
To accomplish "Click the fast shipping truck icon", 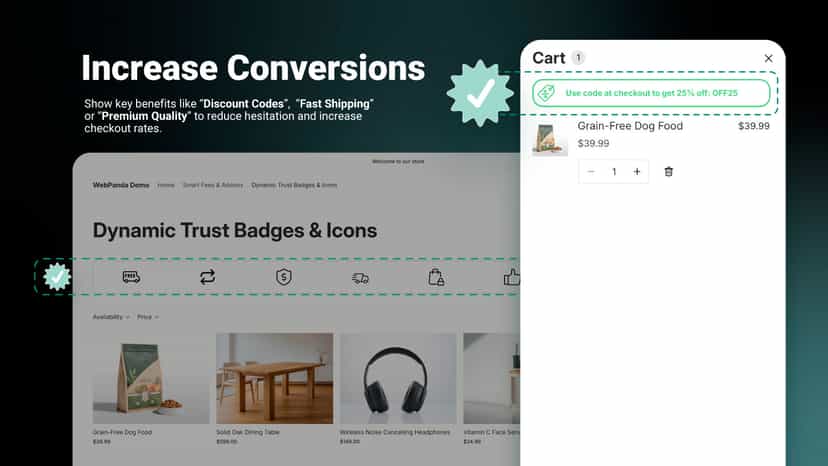I will point(360,278).
